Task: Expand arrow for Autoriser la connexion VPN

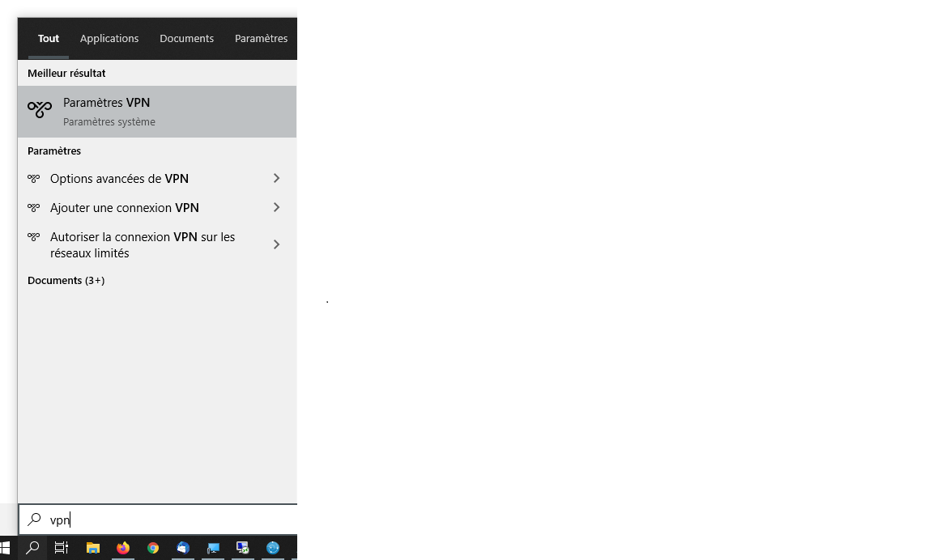Action: tap(276, 244)
